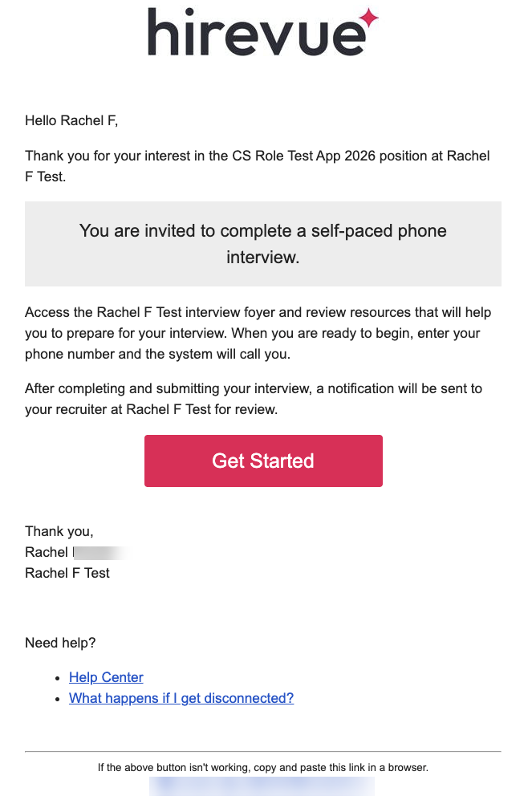528x812 pixels.
Task: Click the horizontal divider above the footer
Action: [263, 751]
